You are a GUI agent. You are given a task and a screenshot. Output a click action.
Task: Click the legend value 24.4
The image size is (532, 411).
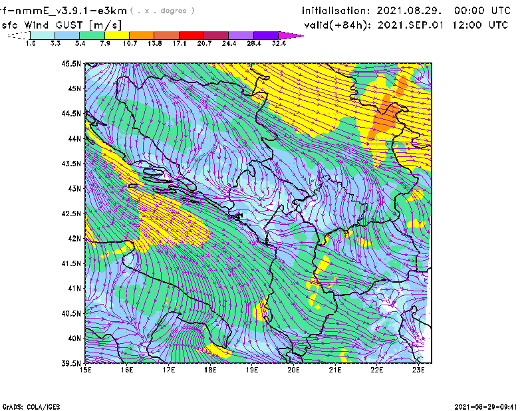click(229, 43)
